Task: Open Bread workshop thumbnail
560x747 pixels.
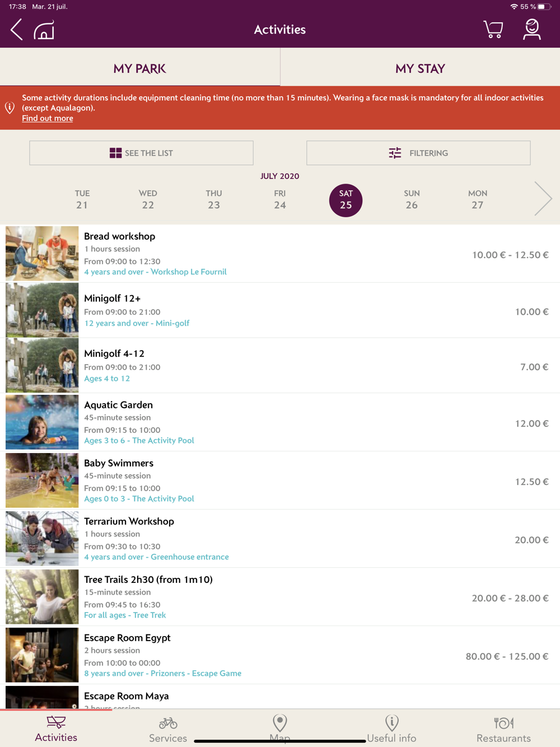Action: [x=42, y=253]
